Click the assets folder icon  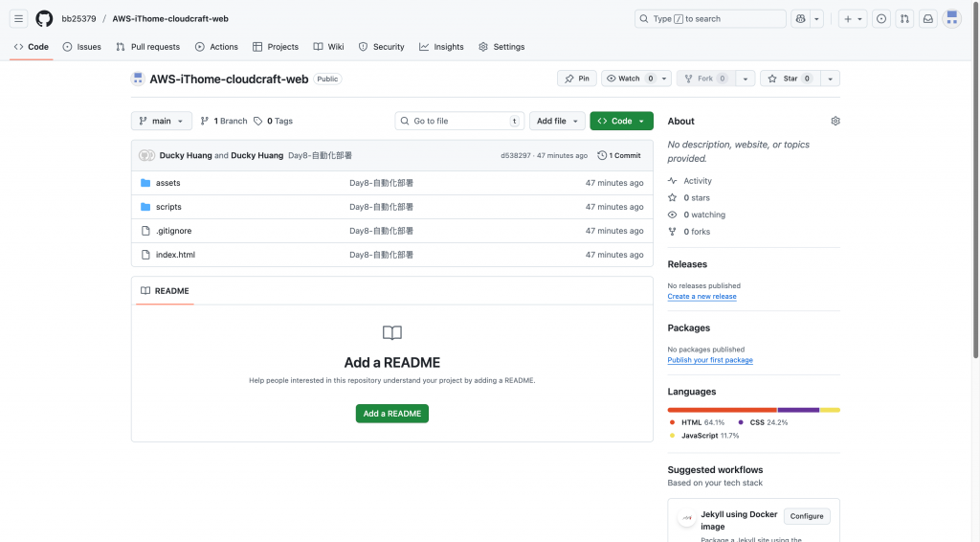145,183
